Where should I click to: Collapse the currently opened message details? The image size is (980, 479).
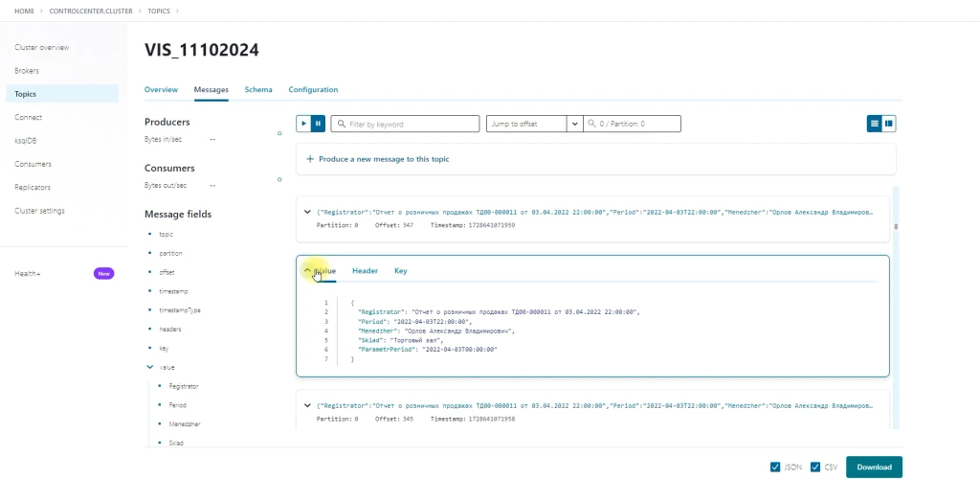[307, 271]
